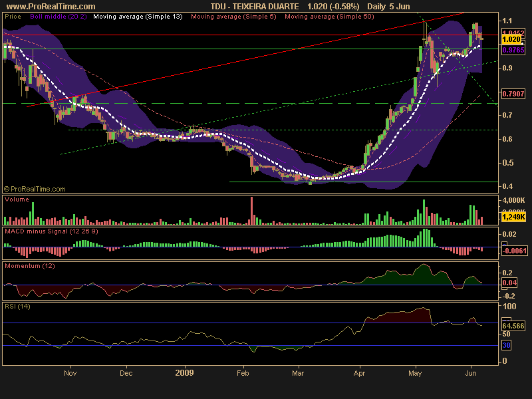Select the RSI (14) panel label
Screen dimensions: 532x399
(17, 307)
